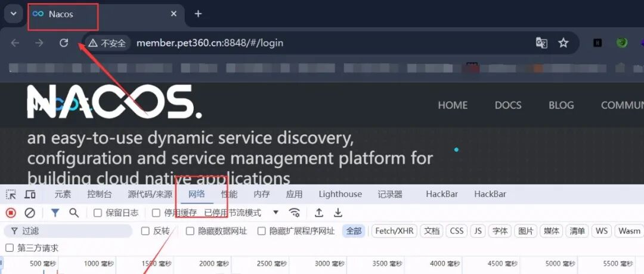Switch to the 性能 DevTools tab
The width and height of the screenshot is (644, 274).
click(x=229, y=194)
